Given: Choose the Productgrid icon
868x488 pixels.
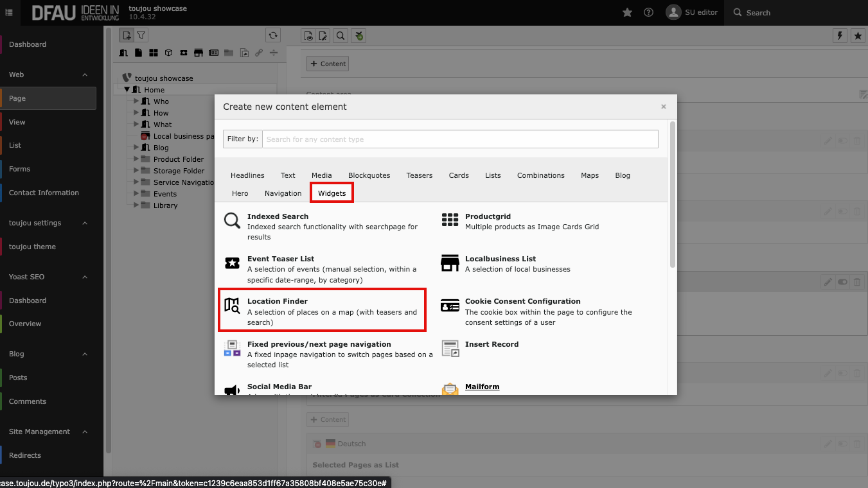Looking at the screenshot, I should point(450,220).
